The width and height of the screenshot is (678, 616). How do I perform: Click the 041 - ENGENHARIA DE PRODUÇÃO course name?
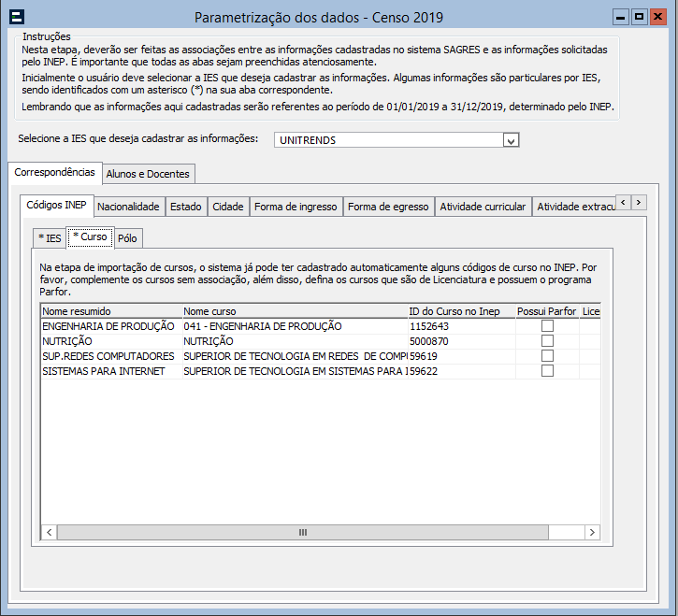296,326
